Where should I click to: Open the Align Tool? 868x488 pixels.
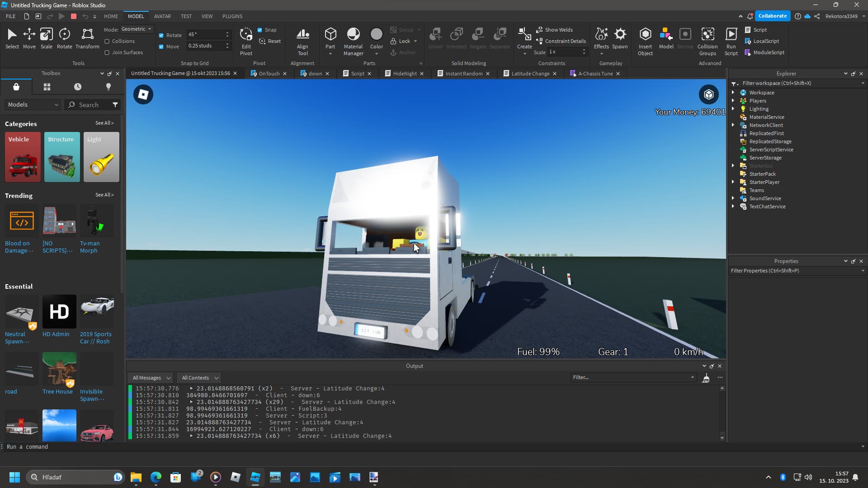302,41
